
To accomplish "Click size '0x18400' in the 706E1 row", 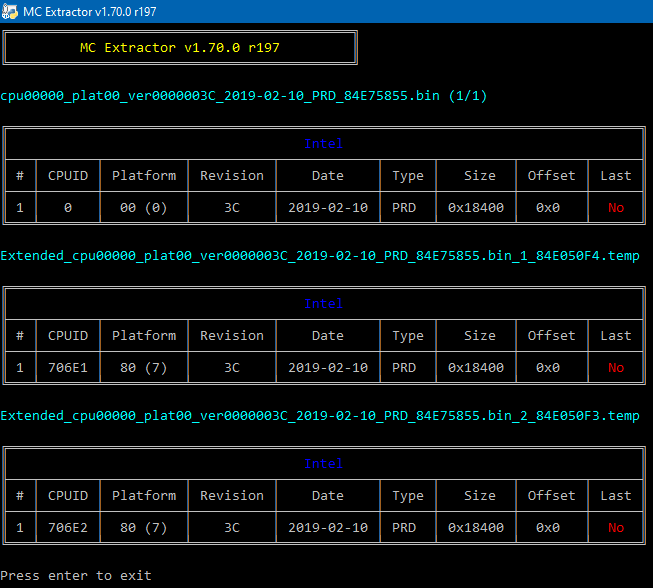I will 476,367.
